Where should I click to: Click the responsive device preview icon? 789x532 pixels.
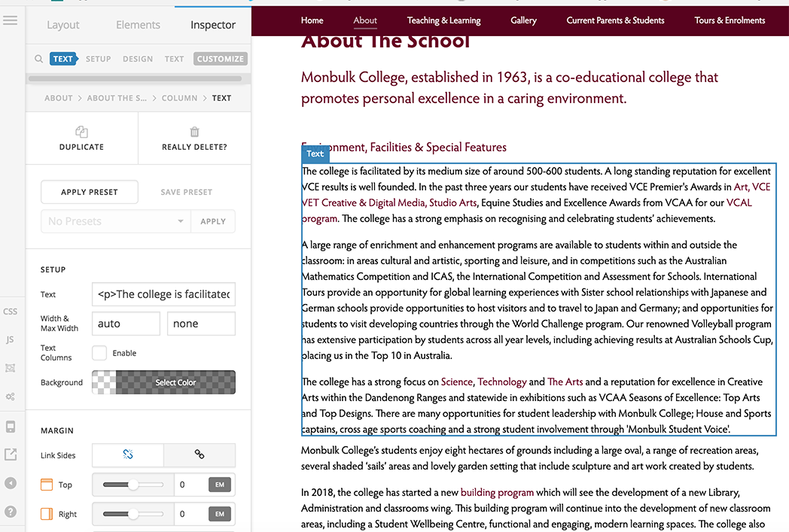pyautogui.click(x=10, y=427)
